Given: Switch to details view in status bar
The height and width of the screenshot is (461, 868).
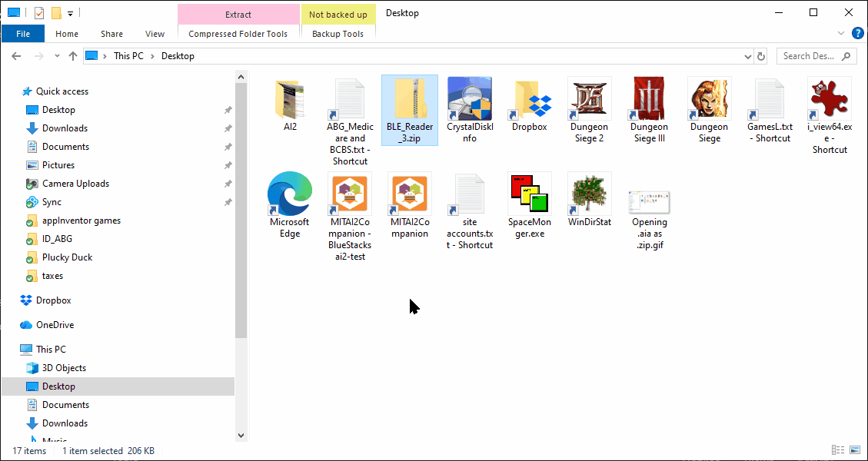Looking at the screenshot, I should (838, 451).
